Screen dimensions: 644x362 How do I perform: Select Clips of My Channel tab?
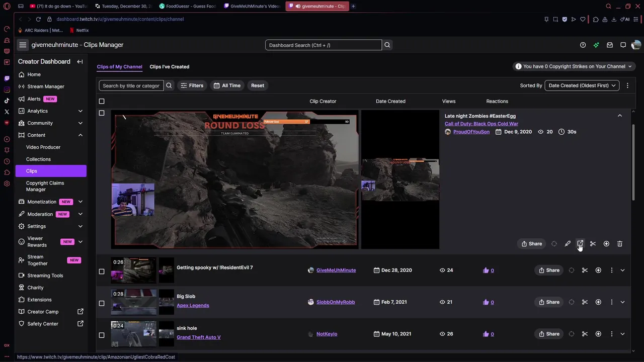tap(119, 66)
